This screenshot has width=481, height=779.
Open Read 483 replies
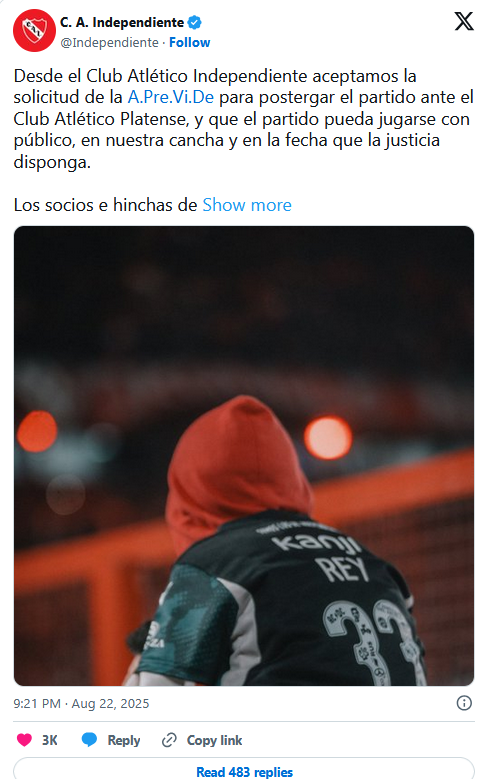244,770
